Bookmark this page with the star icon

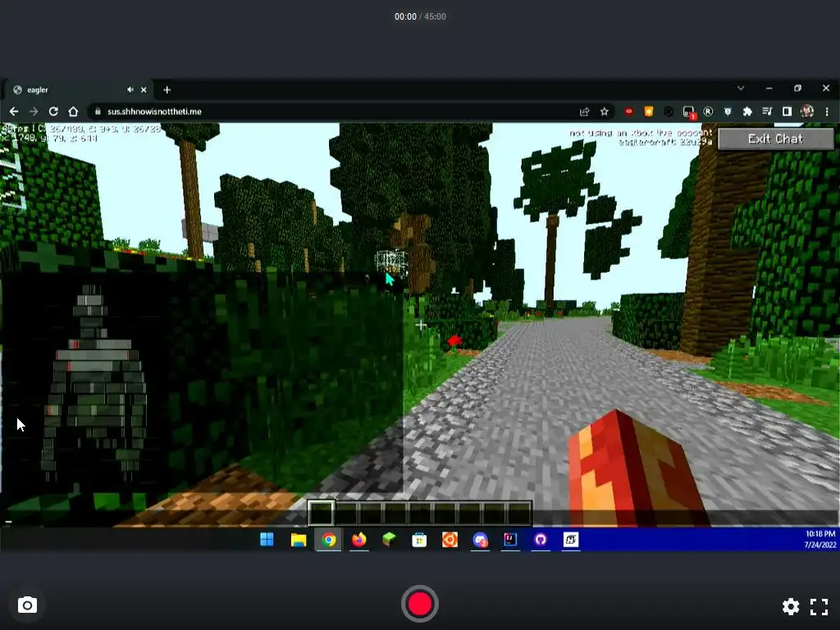pyautogui.click(x=605, y=112)
